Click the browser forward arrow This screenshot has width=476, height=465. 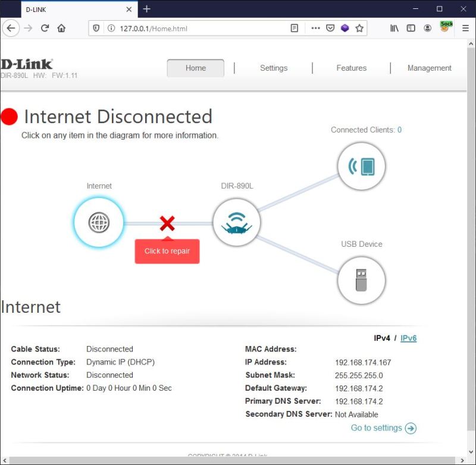point(28,28)
